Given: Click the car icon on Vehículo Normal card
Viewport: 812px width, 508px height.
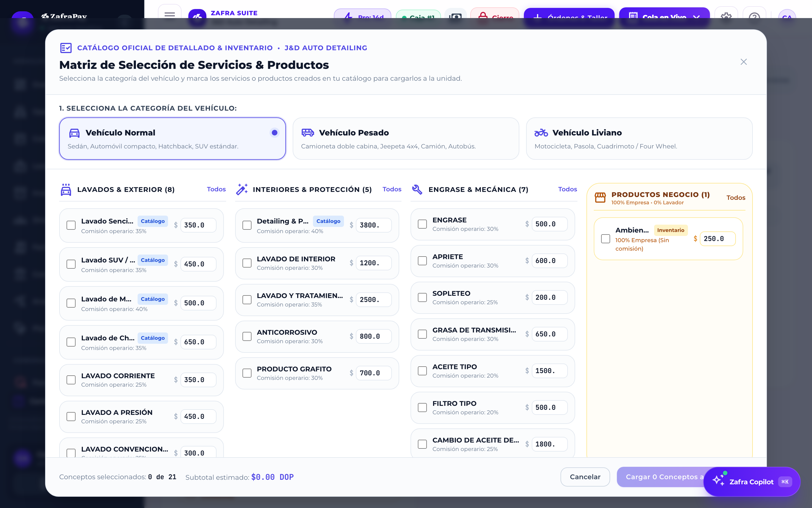Looking at the screenshot, I should coord(74,133).
